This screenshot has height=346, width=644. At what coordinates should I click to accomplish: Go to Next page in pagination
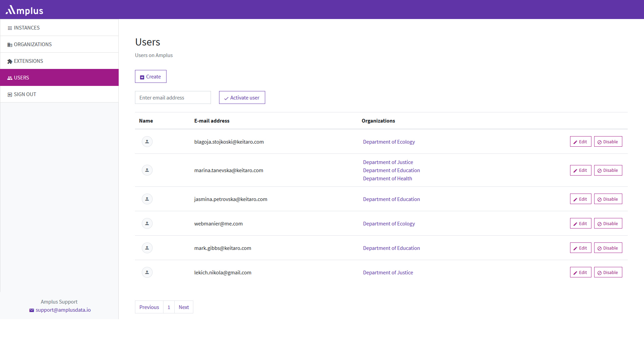184,307
